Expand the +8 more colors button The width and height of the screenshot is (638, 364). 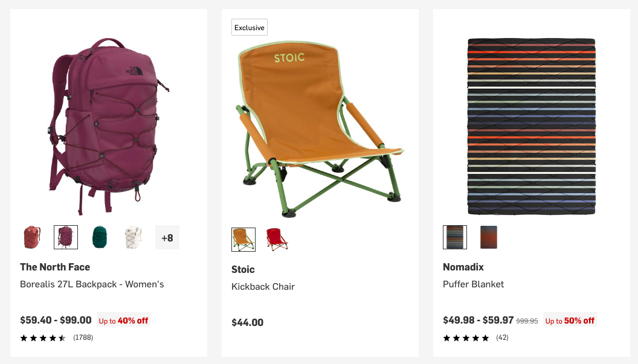(167, 237)
